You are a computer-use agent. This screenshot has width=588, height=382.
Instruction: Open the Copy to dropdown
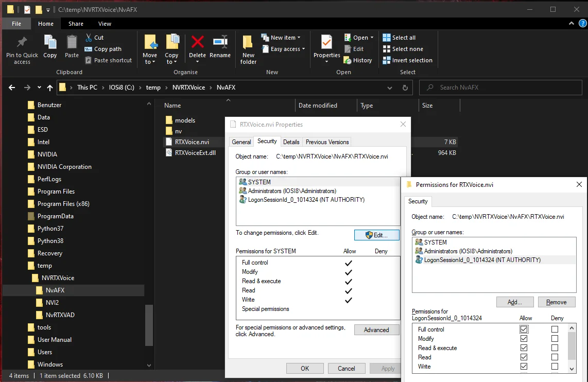tap(171, 59)
